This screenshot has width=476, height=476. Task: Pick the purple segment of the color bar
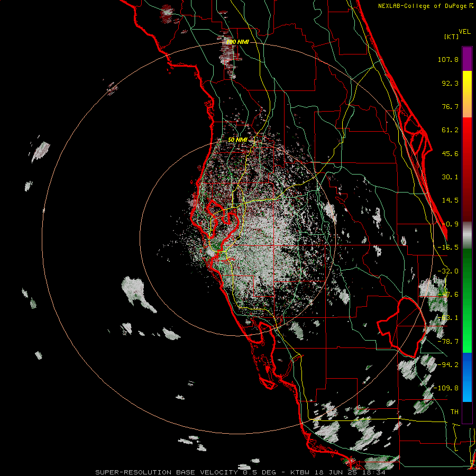click(467, 59)
